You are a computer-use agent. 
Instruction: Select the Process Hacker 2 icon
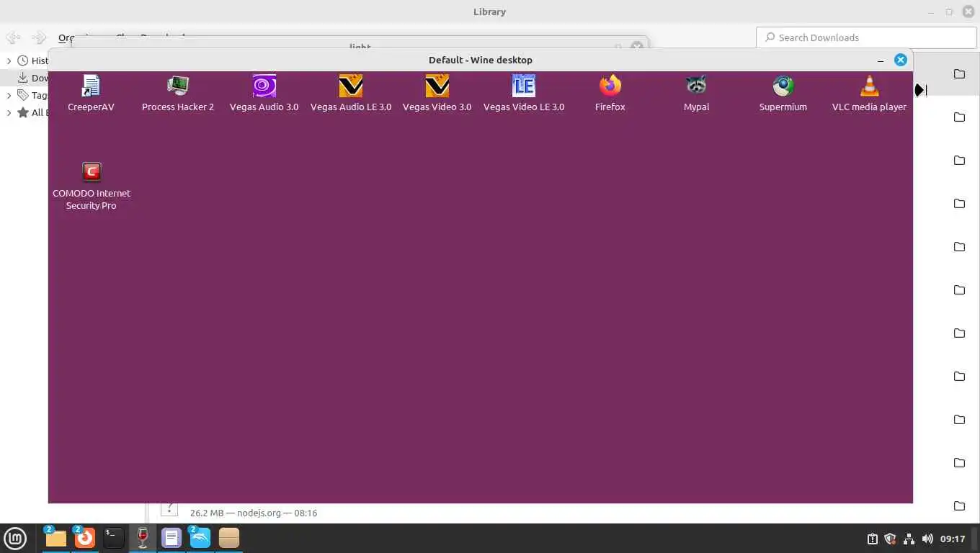(x=178, y=86)
